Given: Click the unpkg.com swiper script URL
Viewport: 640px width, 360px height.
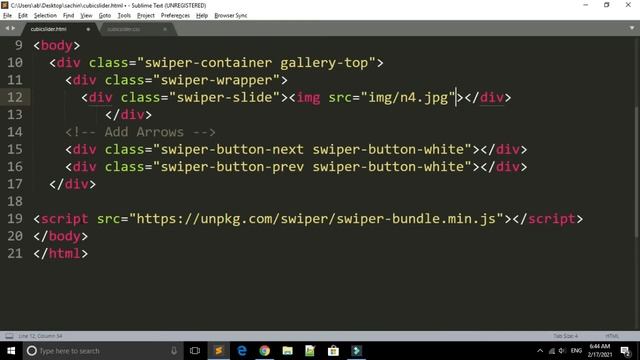Looking at the screenshot, I should pyautogui.click(x=316, y=219).
